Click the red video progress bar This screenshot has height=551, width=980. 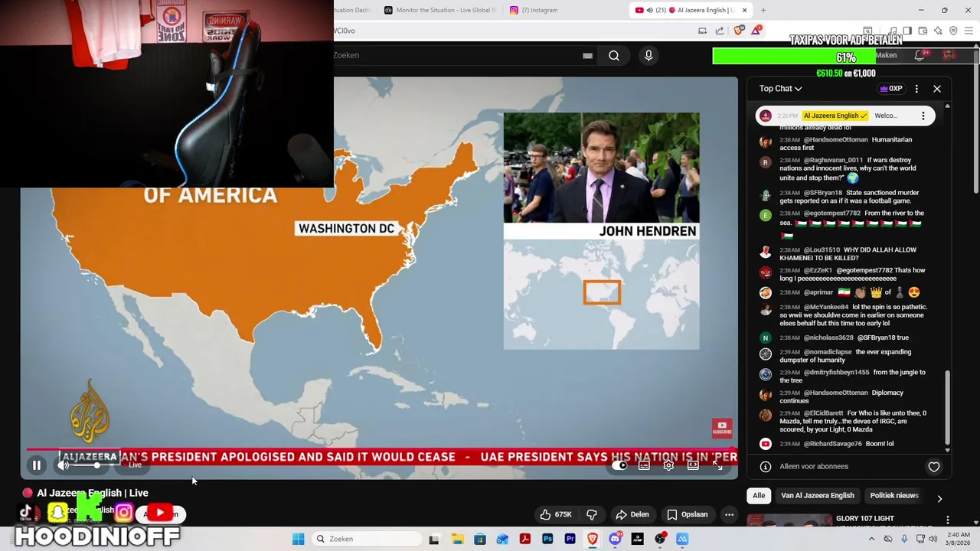(x=379, y=450)
